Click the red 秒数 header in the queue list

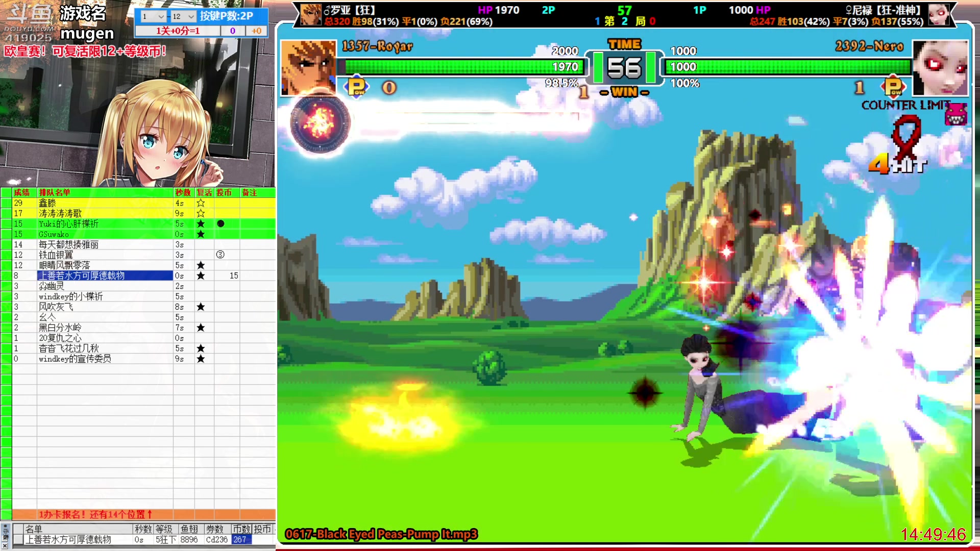click(183, 192)
